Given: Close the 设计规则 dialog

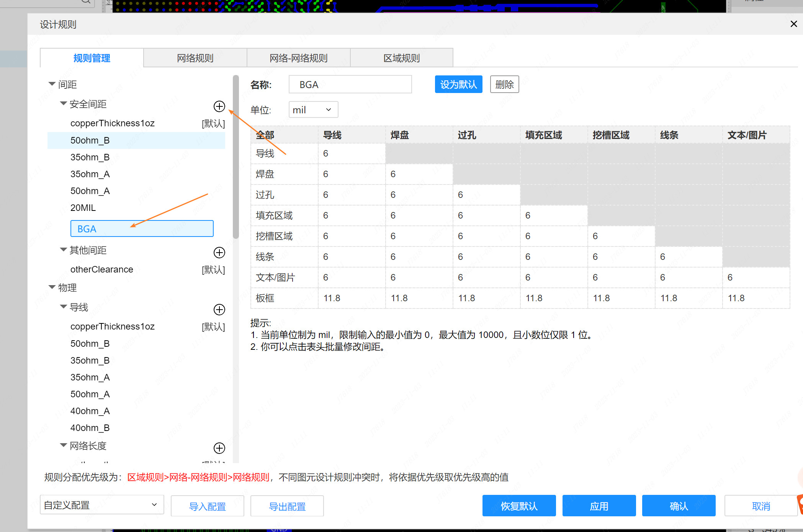Looking at the screenshot, I should (x=794, y=24).
